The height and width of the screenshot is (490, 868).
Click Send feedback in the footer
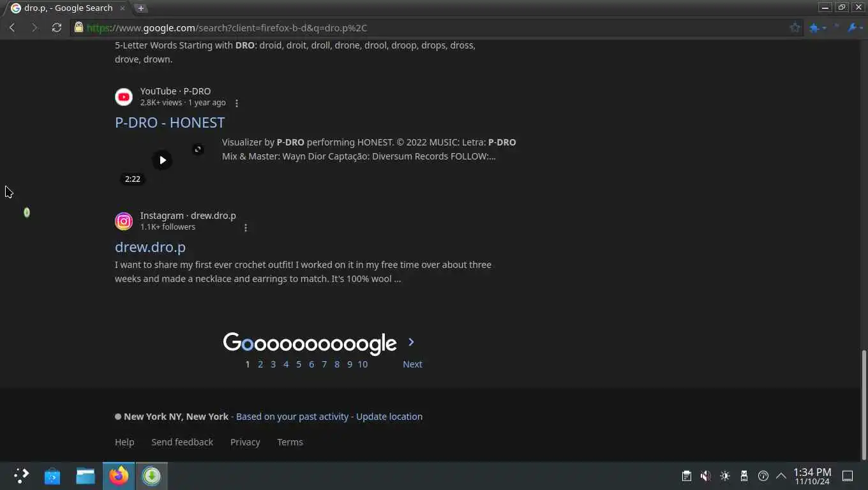click(183, 442)
